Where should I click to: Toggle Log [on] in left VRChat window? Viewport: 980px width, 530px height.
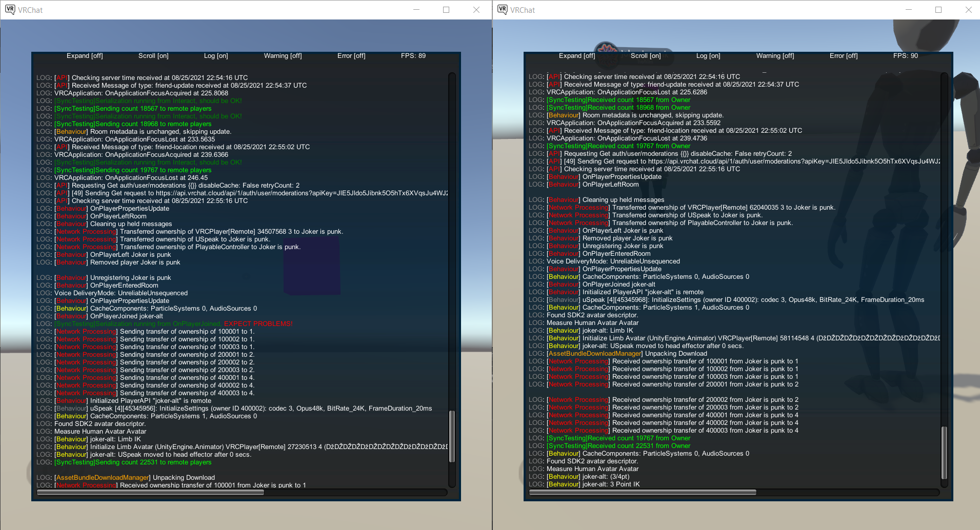[x=216, y=56]
